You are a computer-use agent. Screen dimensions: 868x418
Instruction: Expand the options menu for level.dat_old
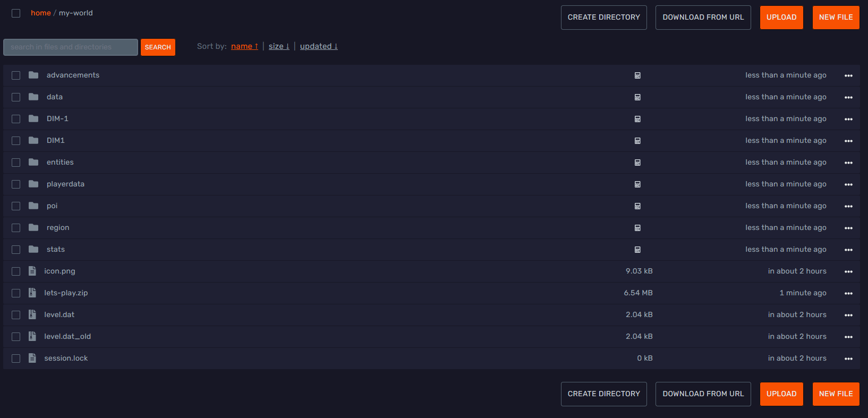click(x=848, y=337)
